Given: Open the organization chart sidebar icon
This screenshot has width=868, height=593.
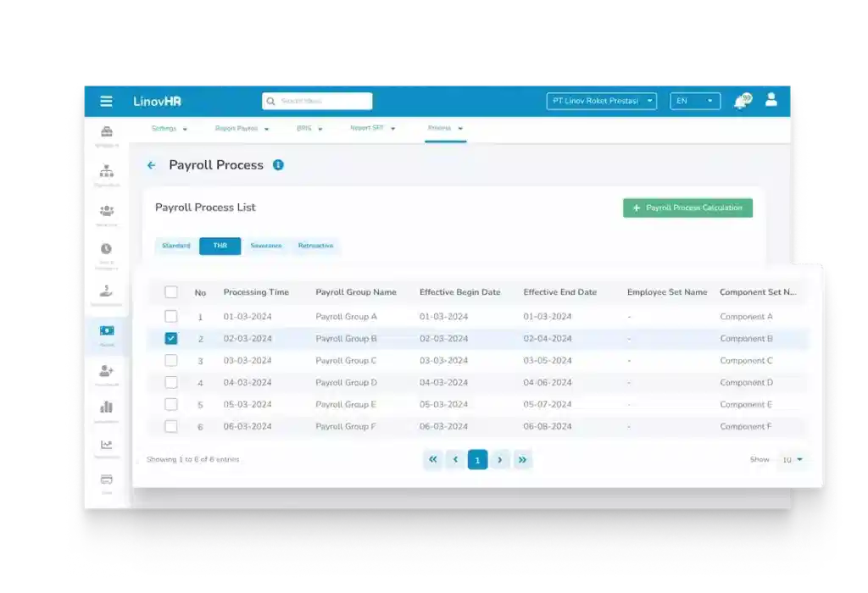Looking at the screenshot, I should pos(107,172).
